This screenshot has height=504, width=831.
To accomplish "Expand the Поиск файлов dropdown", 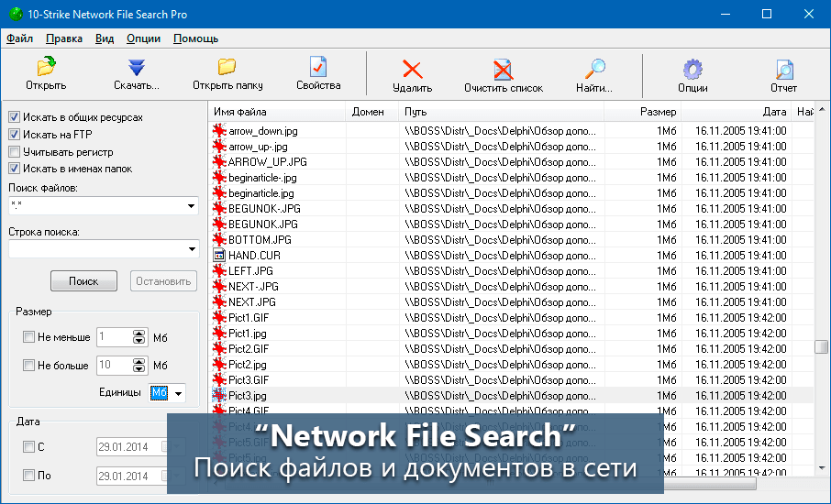I will 192,206.
